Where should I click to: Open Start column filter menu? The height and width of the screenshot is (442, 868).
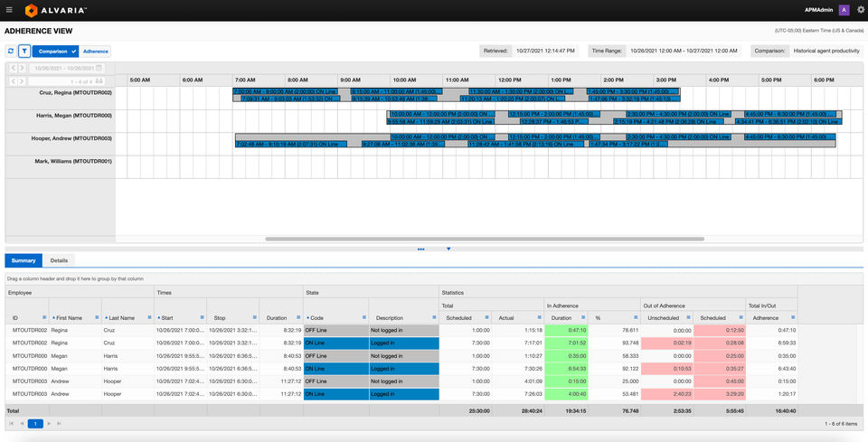click(202, 317)
